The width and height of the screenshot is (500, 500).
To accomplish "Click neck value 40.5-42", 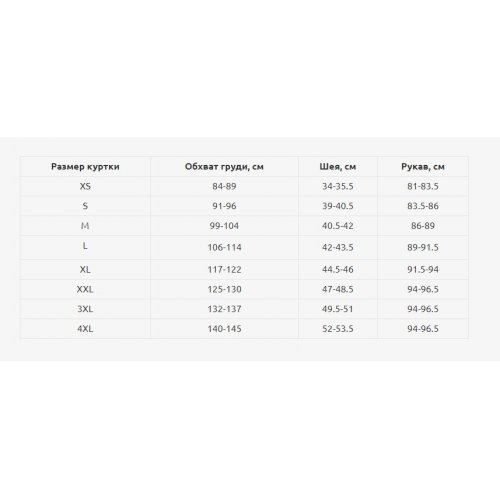I will (x=338, y=226).
